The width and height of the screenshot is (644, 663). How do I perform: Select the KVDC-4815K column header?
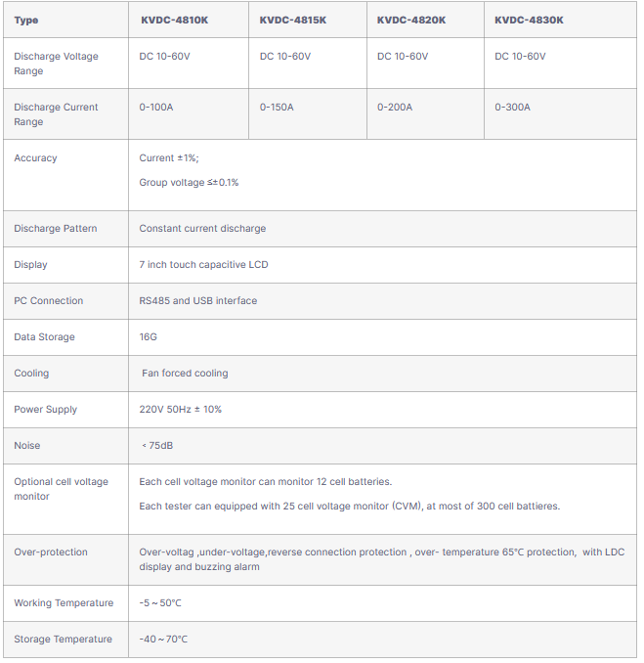point(292,20)
